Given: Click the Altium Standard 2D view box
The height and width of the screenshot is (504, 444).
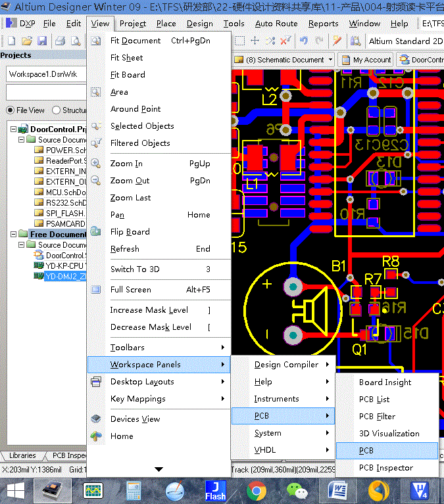Looking at the screenshot, I should (405, 41).
